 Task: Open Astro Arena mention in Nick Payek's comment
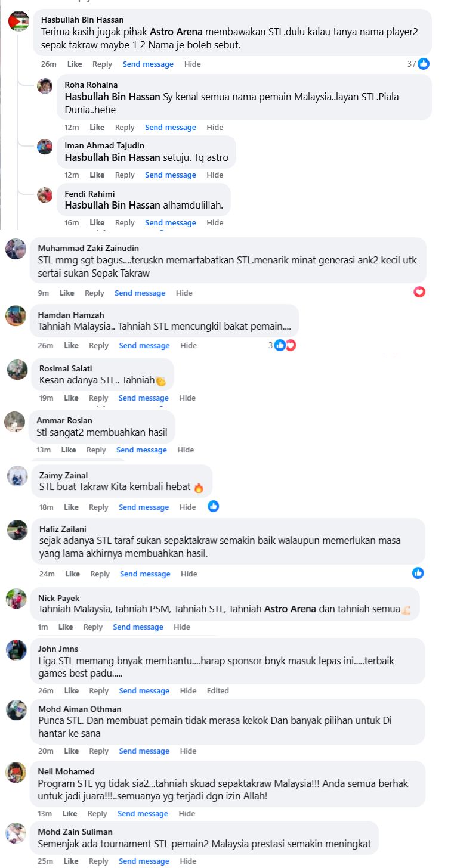pyautogui.click(x=289, y=609)
